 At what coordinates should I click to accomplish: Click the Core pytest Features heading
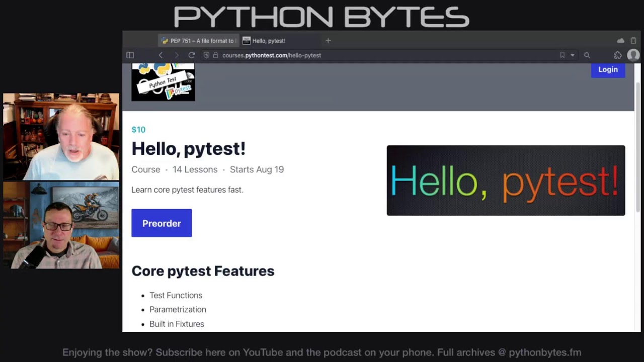tap(203, 271)
